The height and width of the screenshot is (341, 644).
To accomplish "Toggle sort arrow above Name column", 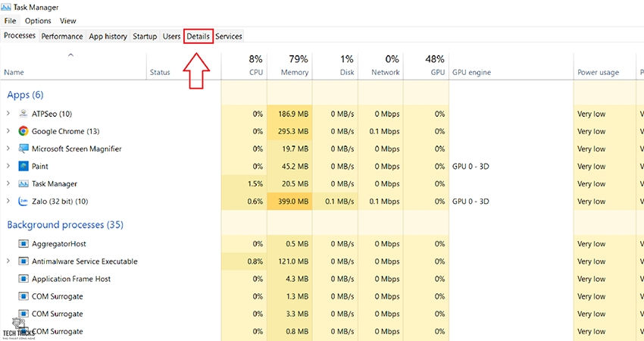I will point(70,55).
